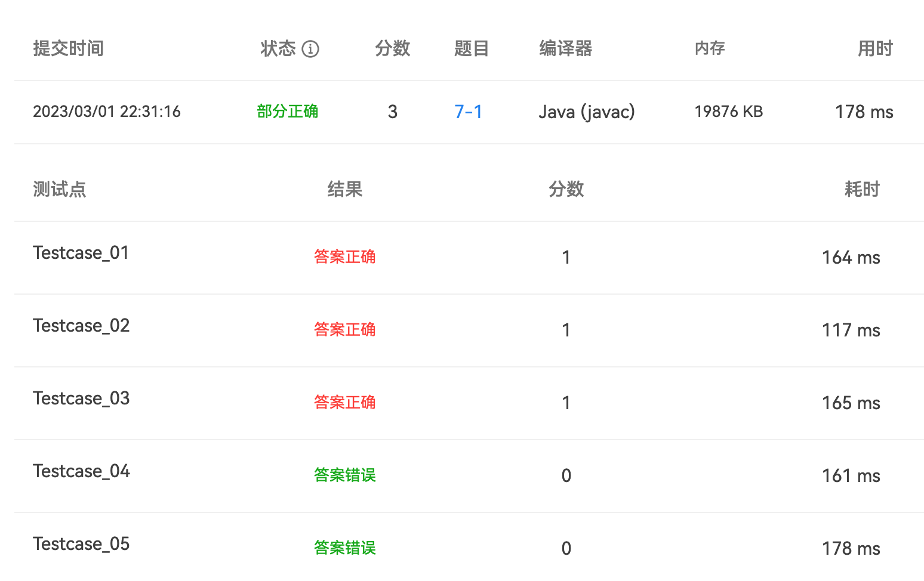Click the 状态 column header

278,48
